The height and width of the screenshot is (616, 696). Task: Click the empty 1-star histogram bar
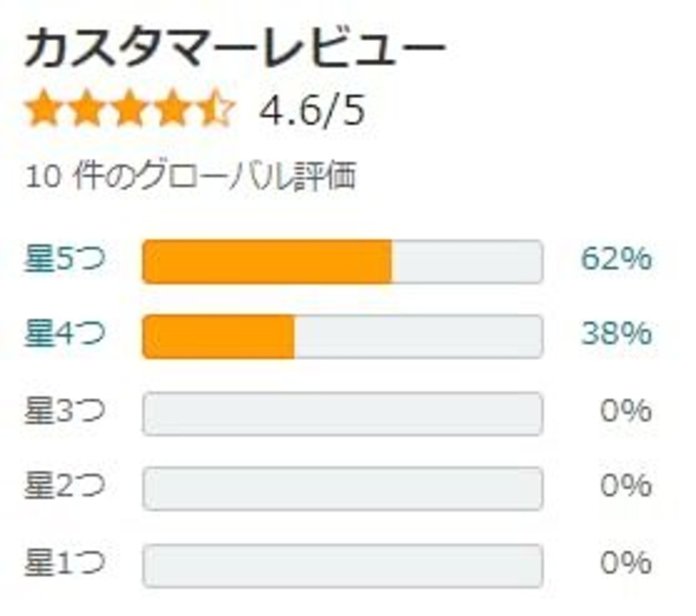pos(343,565)
